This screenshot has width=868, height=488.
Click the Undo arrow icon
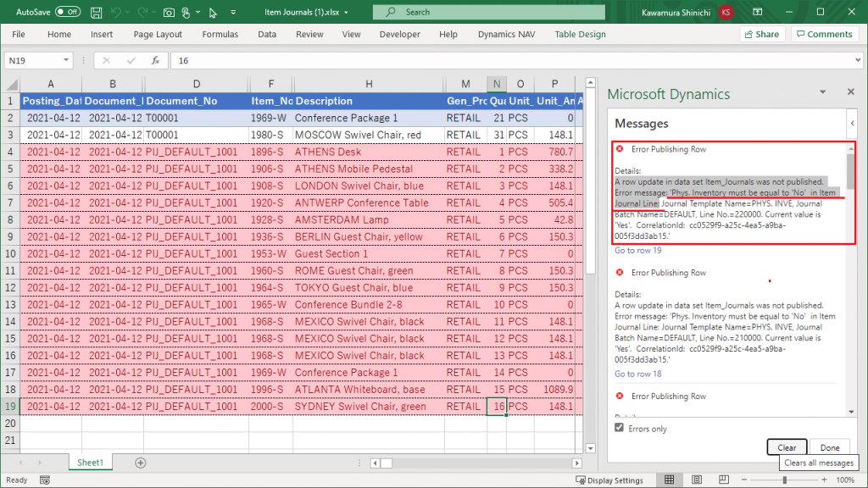click(115, 12)
